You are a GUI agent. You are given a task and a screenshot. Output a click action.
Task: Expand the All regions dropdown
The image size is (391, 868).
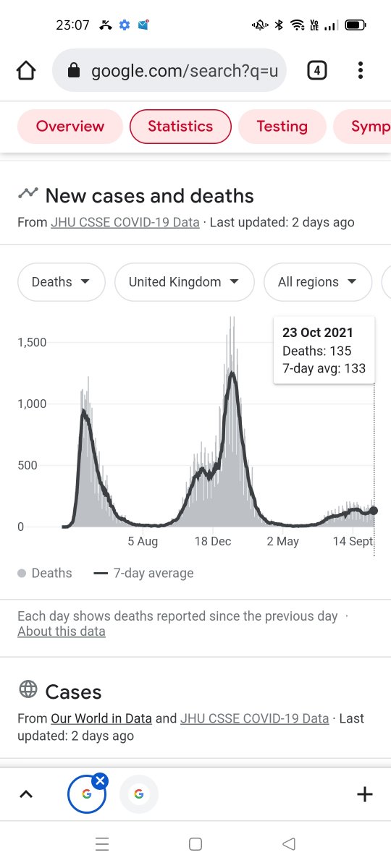tap(318, 282)
